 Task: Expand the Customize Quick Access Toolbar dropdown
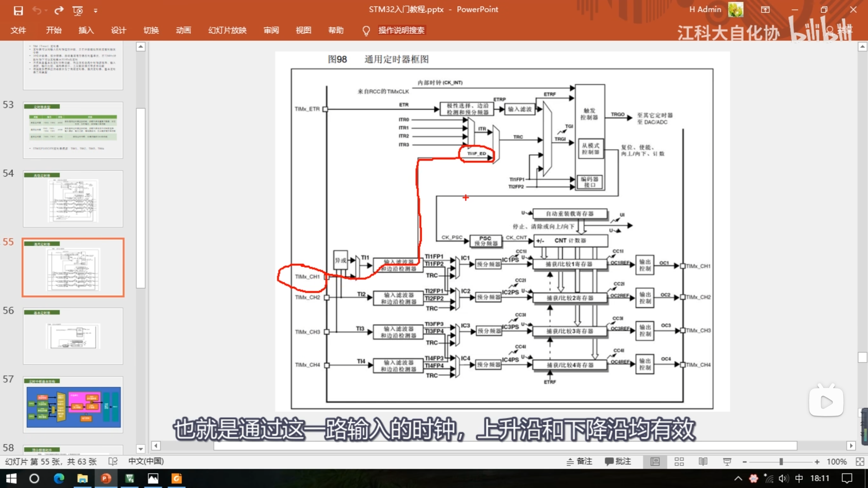click(x=96, y=11)
